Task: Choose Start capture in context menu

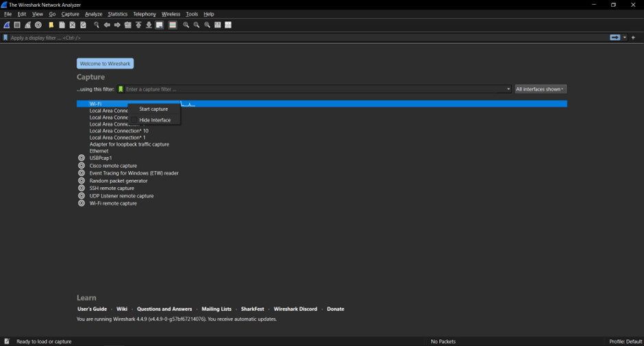Action: [x=154, y=109]
